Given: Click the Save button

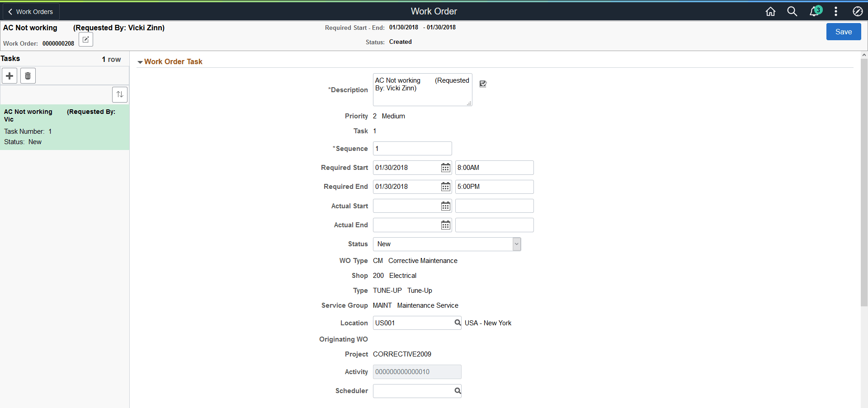Looking at the screenshot, I should click(x=844, y=32).
